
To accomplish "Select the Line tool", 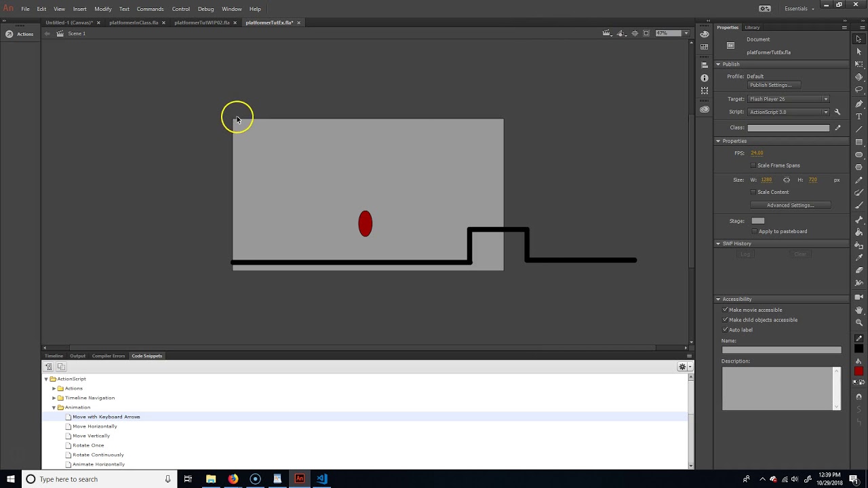I will click(859, 129).
